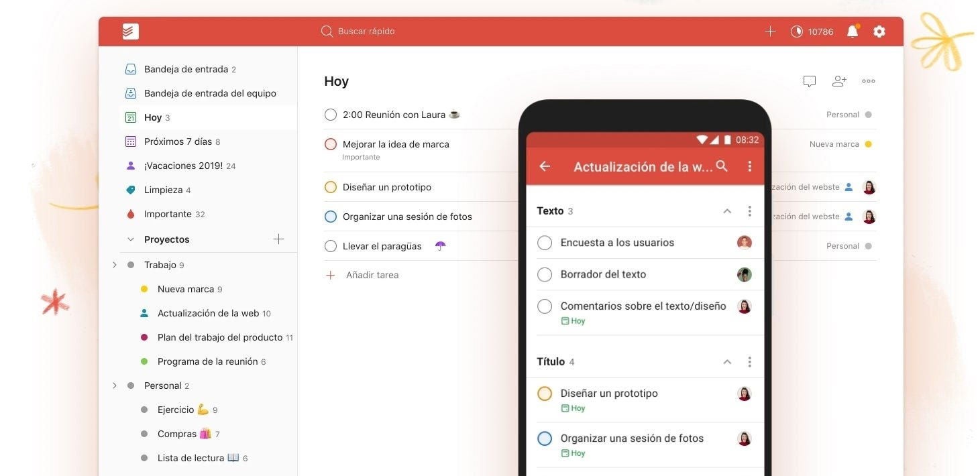Expand the Trabajo project
This screenshot has width=980, height=476.
(114, 264)
